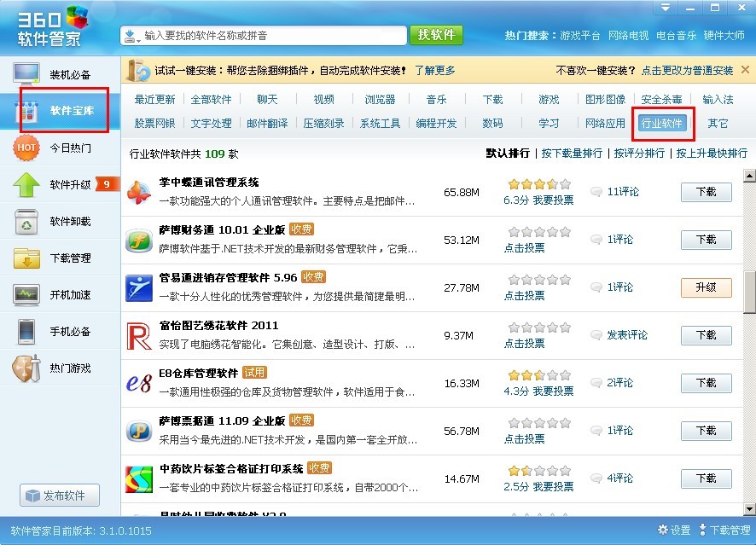The image size is (756, 545).
Task: Sort by 按上升最快排行
Action: pyautogui.click(x=712, y=154)
